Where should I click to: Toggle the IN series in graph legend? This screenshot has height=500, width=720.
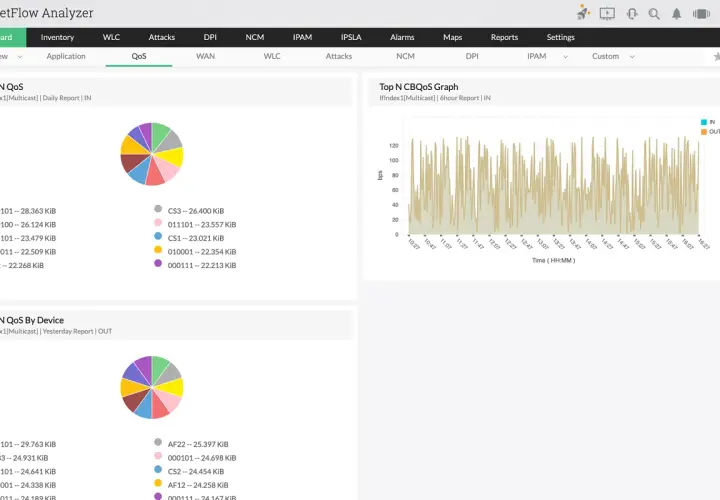(x=708, y=122)
